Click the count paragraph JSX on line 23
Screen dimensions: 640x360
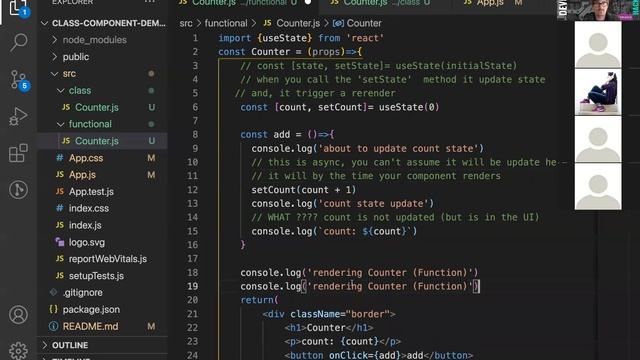[x=343, y=342]
